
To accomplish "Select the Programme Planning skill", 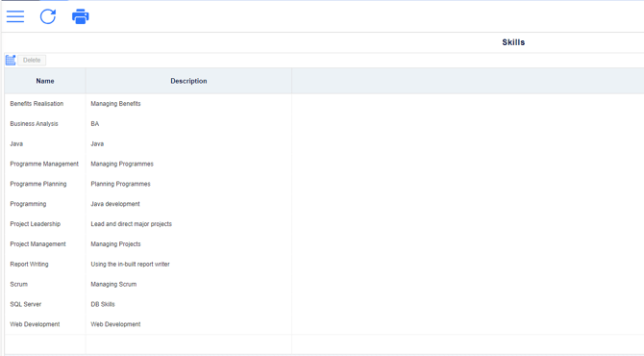I will point(38,184).
